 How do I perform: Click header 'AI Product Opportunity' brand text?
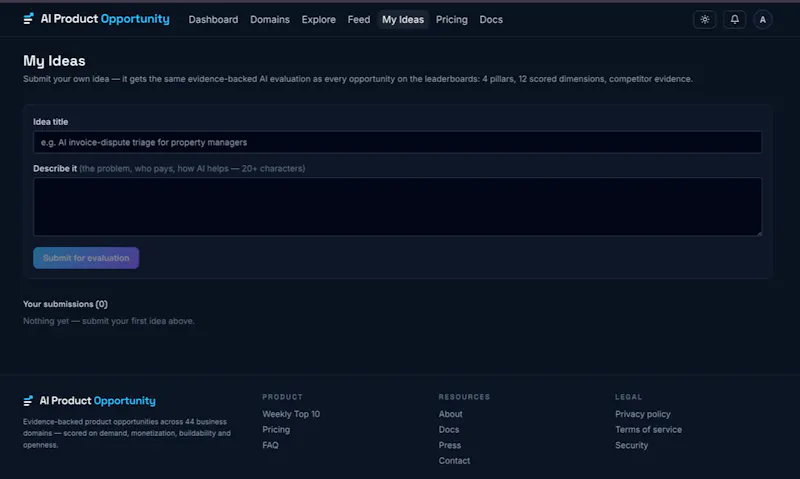(x=105, y=19)
